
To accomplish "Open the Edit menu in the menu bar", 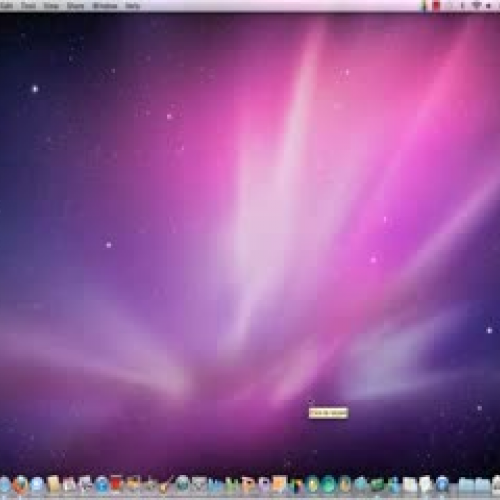I will (6, 6).
